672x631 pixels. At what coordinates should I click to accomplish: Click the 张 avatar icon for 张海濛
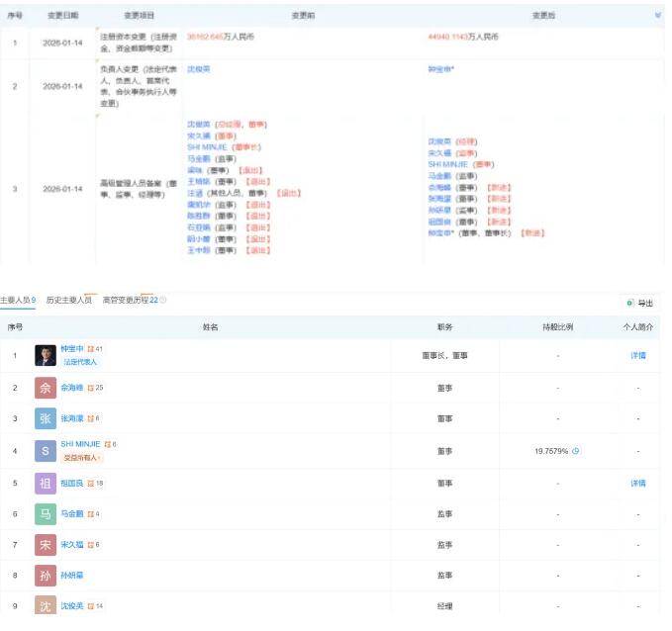(x=46, y=419)
